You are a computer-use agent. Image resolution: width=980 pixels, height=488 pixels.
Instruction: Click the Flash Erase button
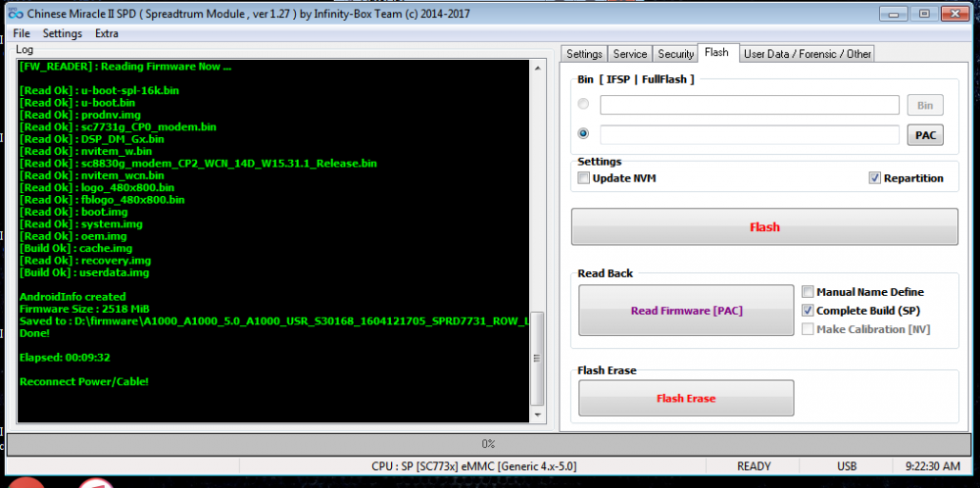[686, 398]
